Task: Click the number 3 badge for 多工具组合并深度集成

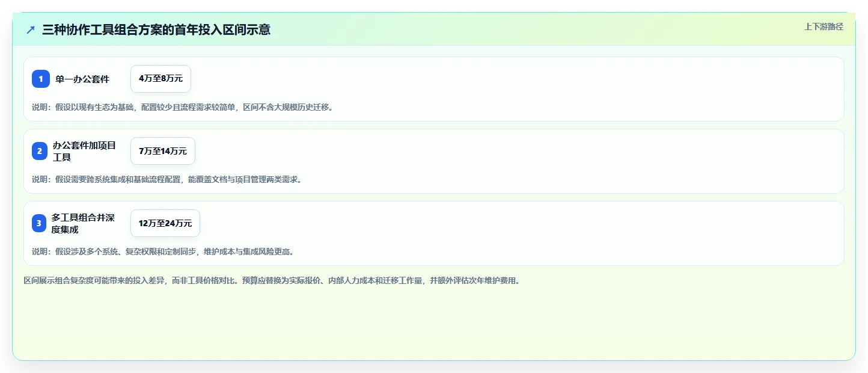Action: 39,223
